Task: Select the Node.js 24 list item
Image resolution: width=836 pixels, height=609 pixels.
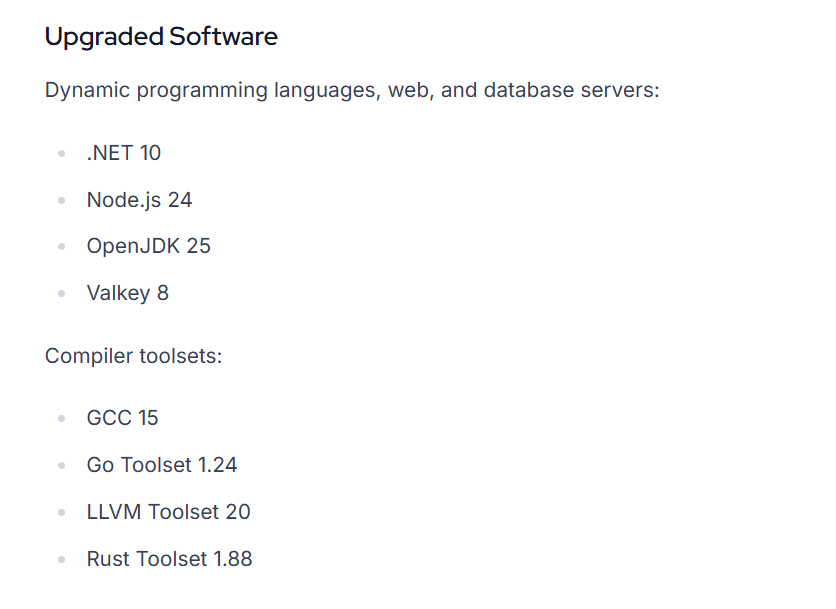Action: click(x=139, y=200)
